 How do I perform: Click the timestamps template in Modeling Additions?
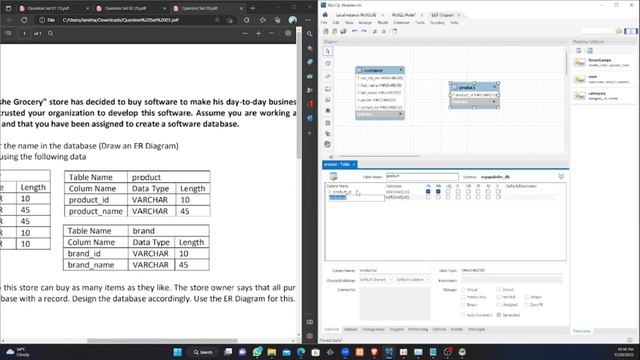click(x=602, y=62)
